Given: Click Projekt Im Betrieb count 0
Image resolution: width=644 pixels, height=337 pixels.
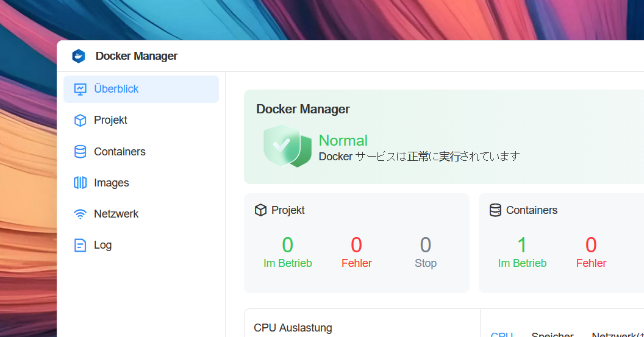Looking at the screenshot, I should [x=287, y=245].
